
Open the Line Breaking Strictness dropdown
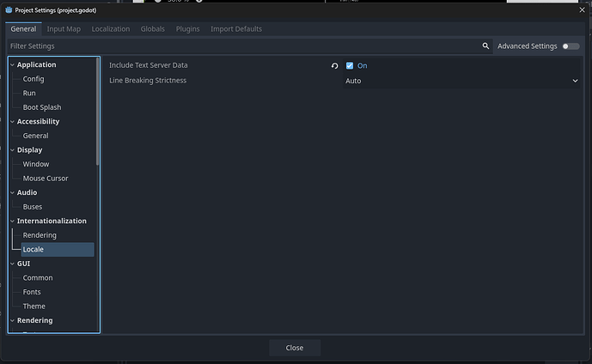click(x=461, y=81)
